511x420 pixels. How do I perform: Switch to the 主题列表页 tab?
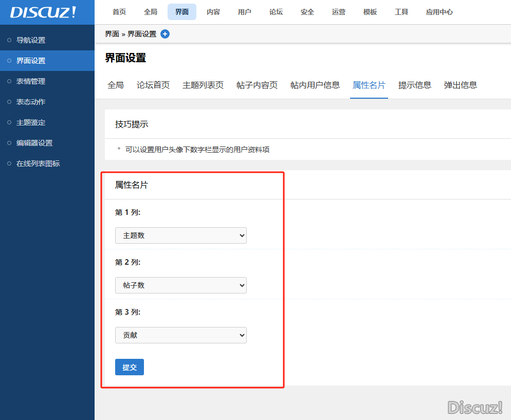pyautogui.click(x=203, y=86)
